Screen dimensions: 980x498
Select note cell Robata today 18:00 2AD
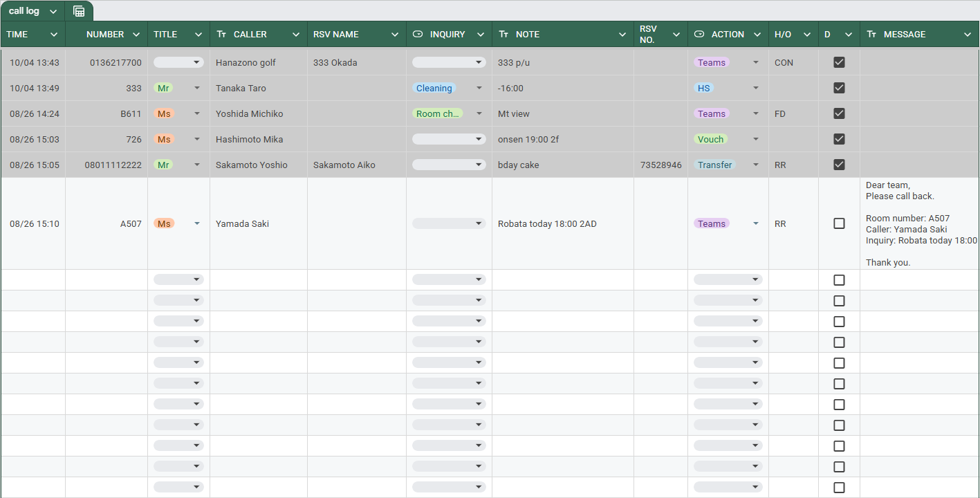(563, 223)
